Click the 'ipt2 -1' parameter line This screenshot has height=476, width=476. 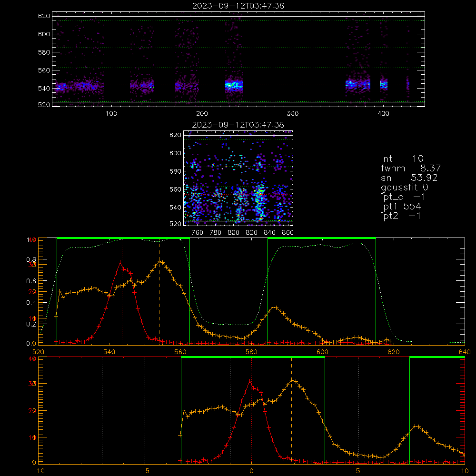click(401, 216)
